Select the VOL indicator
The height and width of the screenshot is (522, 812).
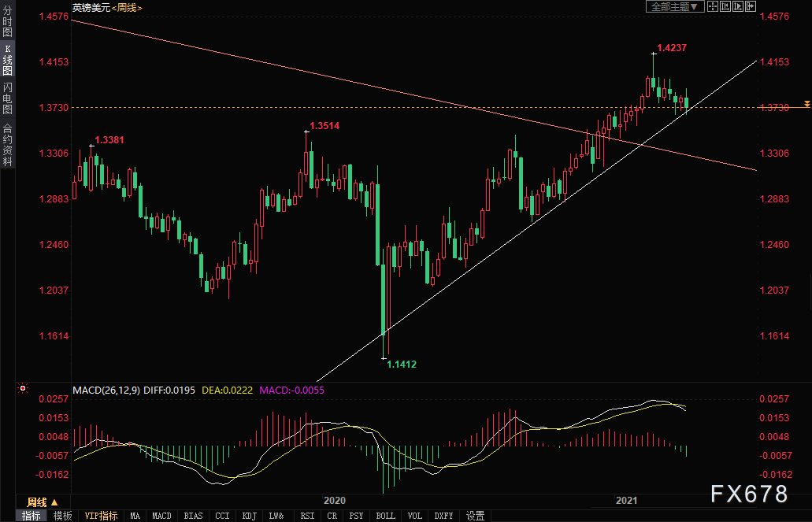click(414, 516)
